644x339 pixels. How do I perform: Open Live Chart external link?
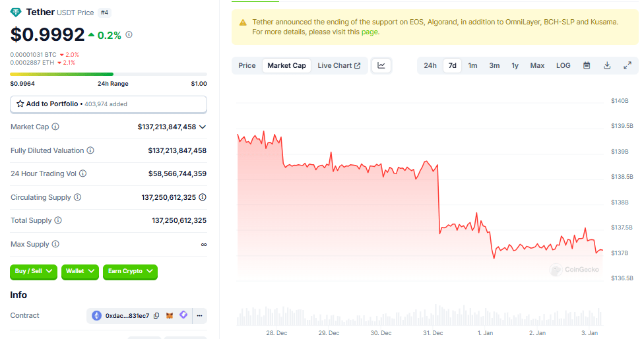(339, 66)
